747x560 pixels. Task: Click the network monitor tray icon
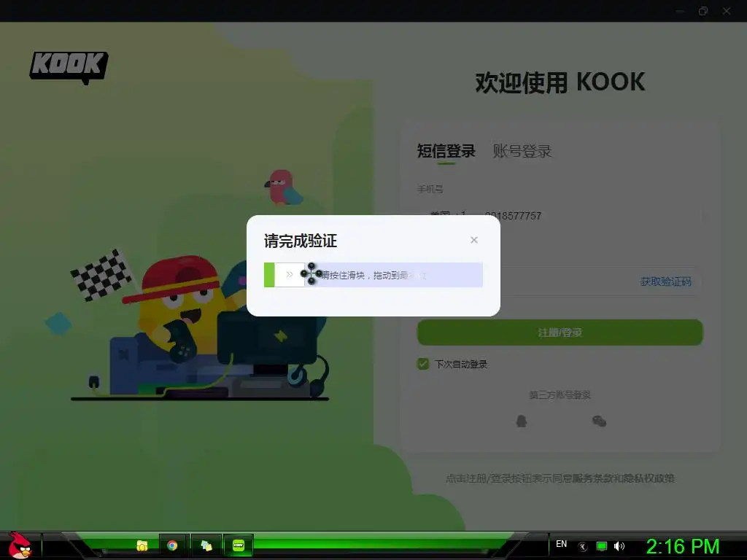pos(602,546)
